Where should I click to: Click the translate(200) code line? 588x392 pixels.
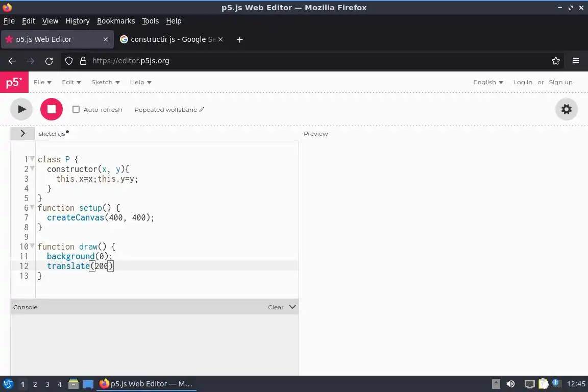(80, 266)
